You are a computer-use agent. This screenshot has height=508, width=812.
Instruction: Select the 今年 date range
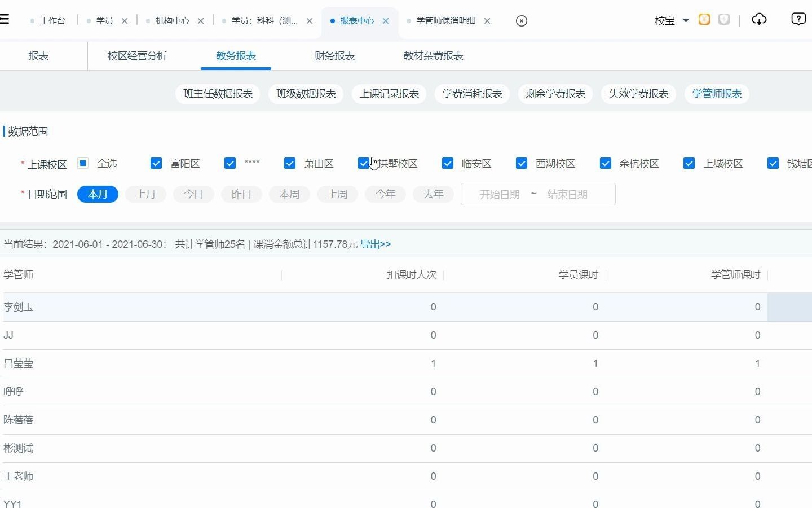point(386,194)
